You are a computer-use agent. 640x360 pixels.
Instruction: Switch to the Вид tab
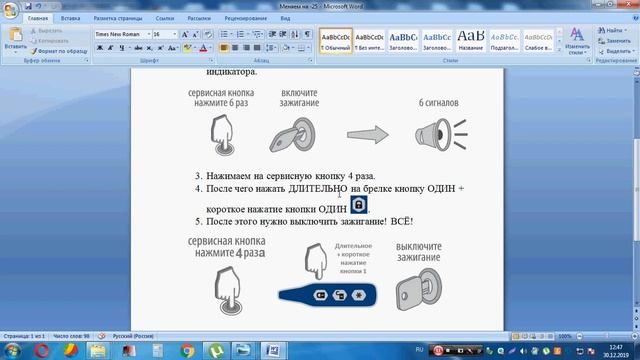(x=285, y=18)
